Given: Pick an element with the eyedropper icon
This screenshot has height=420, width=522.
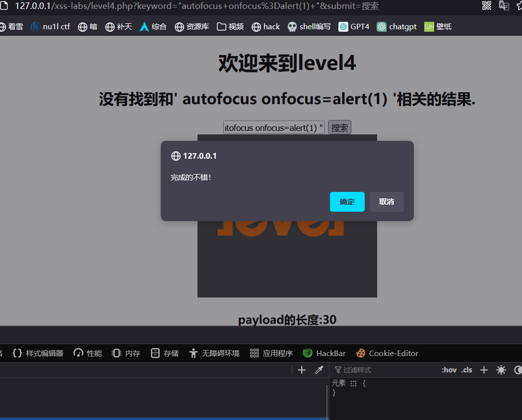Looking at the screenshot, I should pyautogui.click(x=319, y=370).
